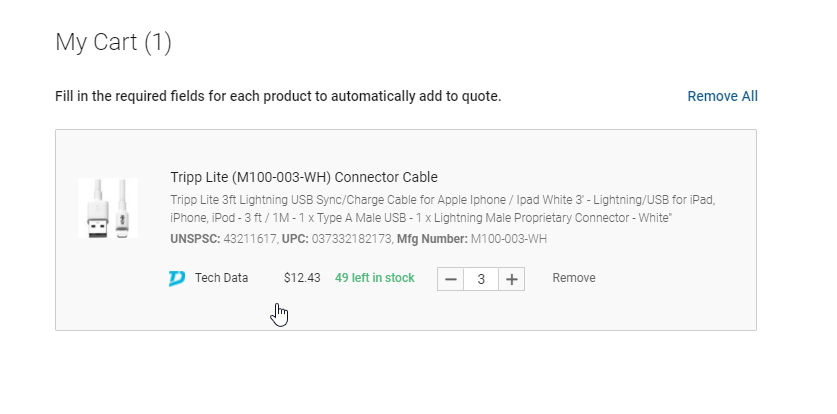Click the fill in required fields instruction

click(x=278, y=96)
